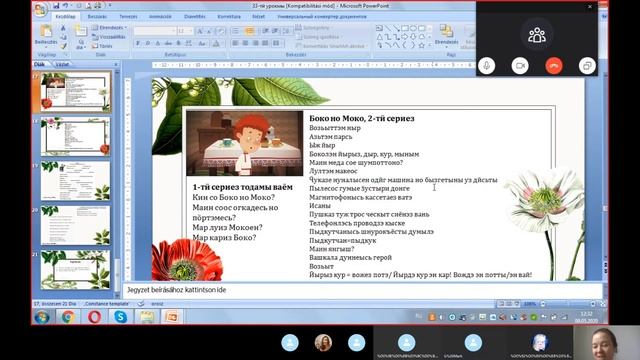Switch to the Animációk ribbon tab
The image size is (640, 360).
(x=160, y=17)
